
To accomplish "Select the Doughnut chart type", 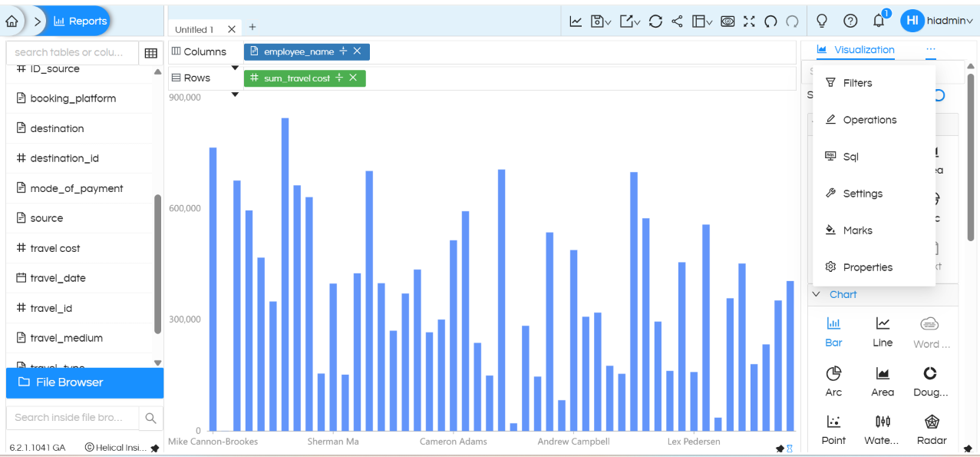I will click(x=931, y=382).
